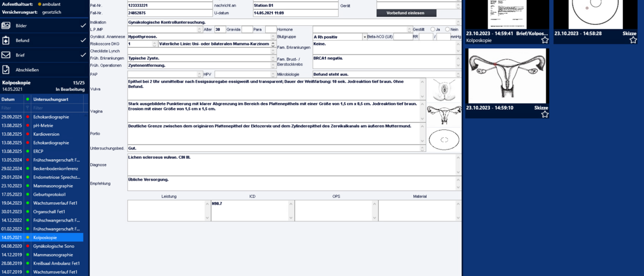Viewport: 644px width, 276px height.
Task: Select the 'Nein' radio button for Gestillt
Action: pyautogui.click(x=447, y=29)
